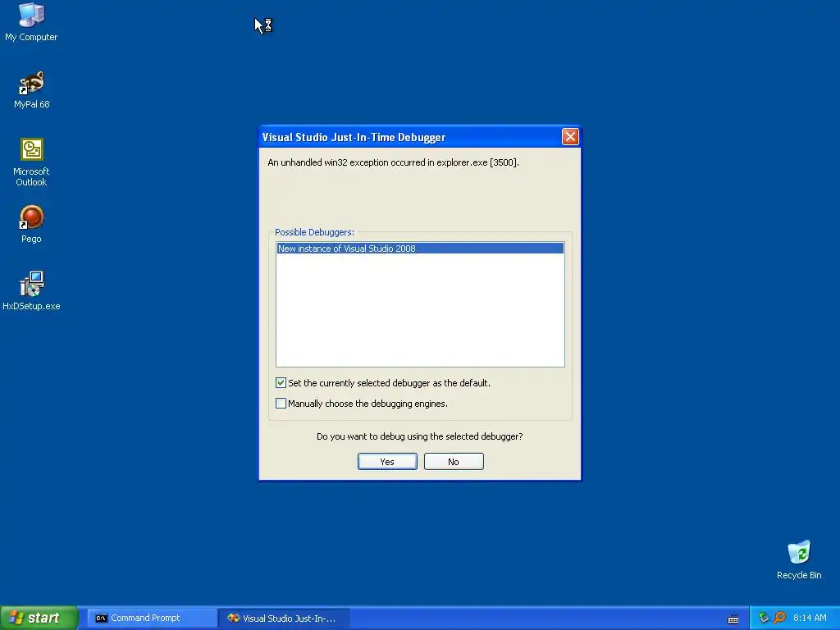Activate the Visual Studio Just-In-Time taskbar button
Image resolution: width=840 pixels, height=630 pixels.
coord(284,619)
